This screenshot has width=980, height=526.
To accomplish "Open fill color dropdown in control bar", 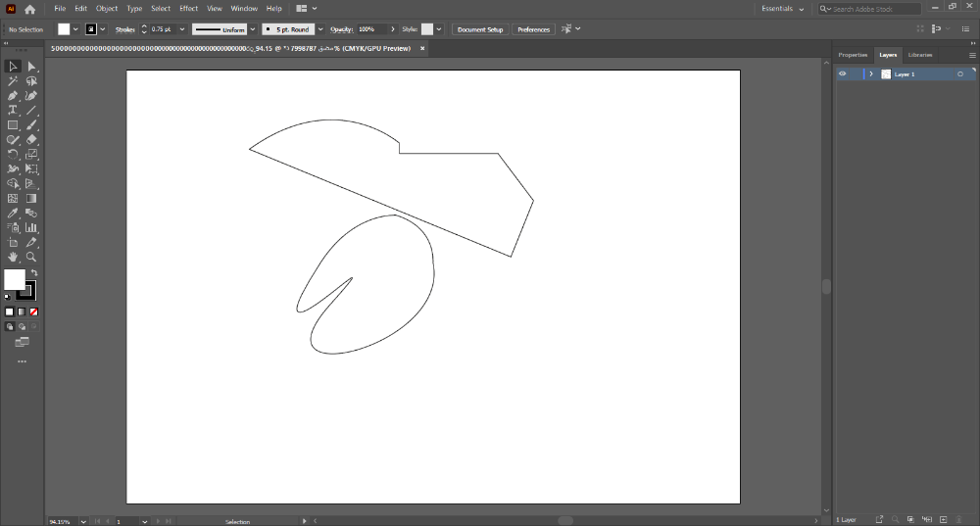I will pyautogui.click(x=75, y=29).
